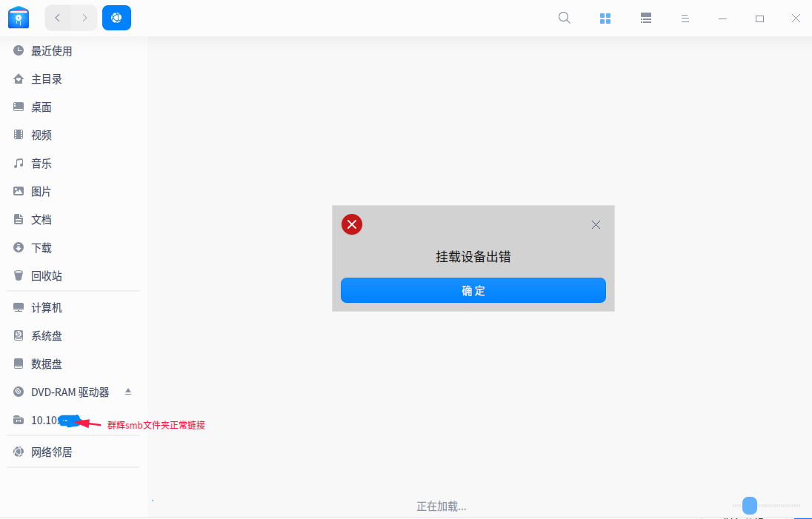Click the music note icon
812x519 pixels.
pyautogui.click(x=19, y=163)
